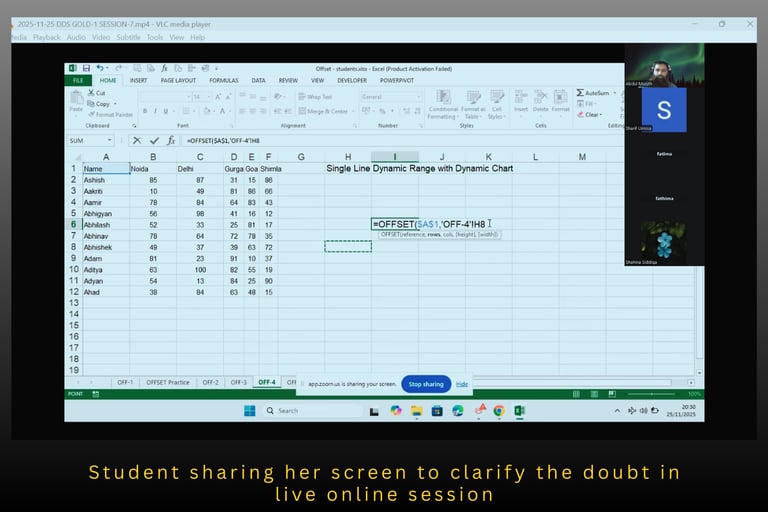The width and height of the screenshot is (768, 512).
Task: Expand the Merge & Center dropdown arrow
Action: pos(353,111)
